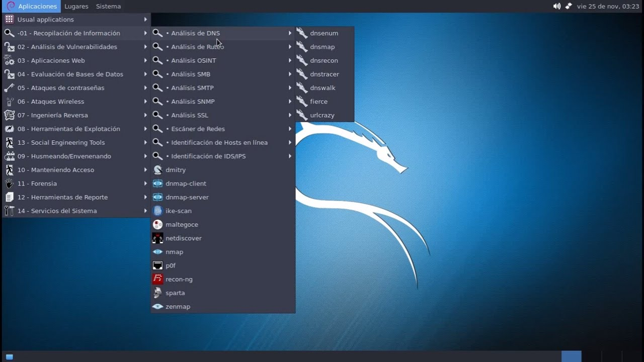The image size is (644, 362).
Task: Expand the Escáner de Redes submenu arrow
Action: point(290,129)
